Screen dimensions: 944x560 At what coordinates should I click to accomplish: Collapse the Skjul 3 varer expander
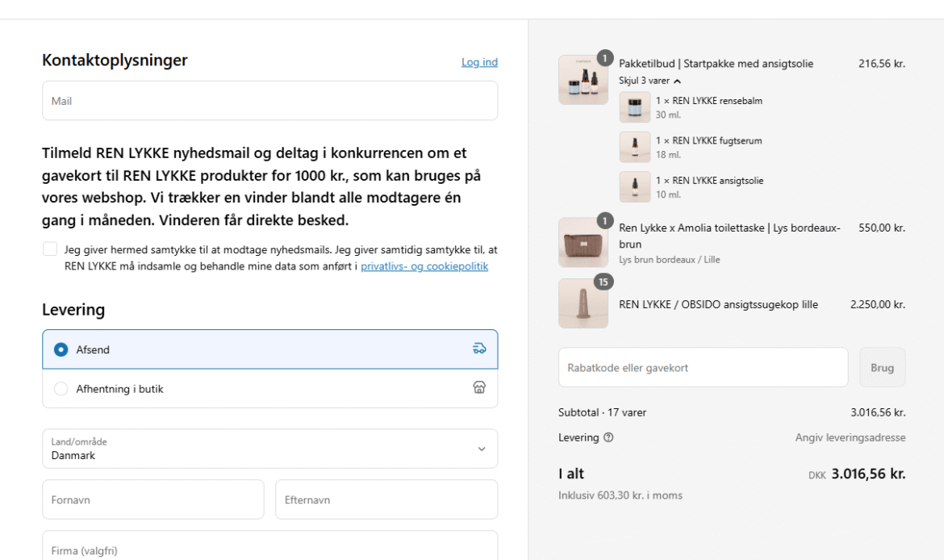click(650, 81)
